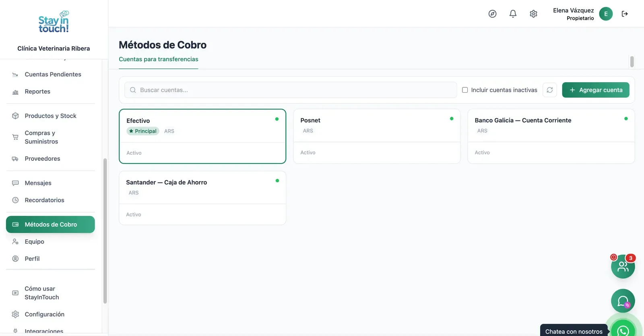Click the Buscar cuentas search field
The width and height of the screenshot is (644, 336).
[291, 90]
